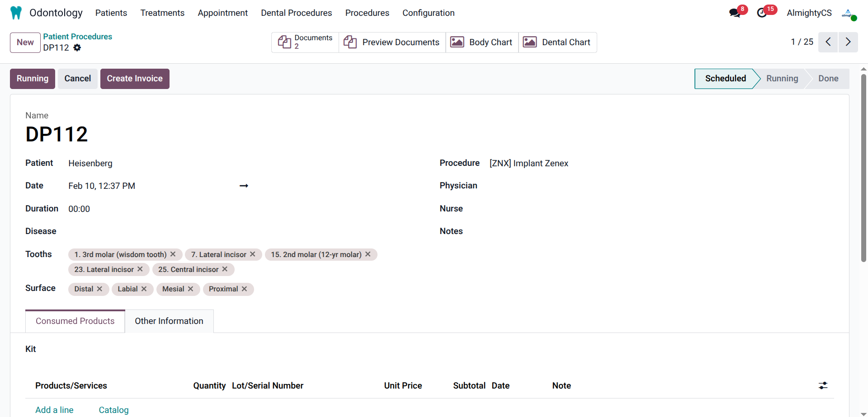This screenshot has width=868, height=417.
Task: Click the Subtotal column header
Action: click(469, 385)
